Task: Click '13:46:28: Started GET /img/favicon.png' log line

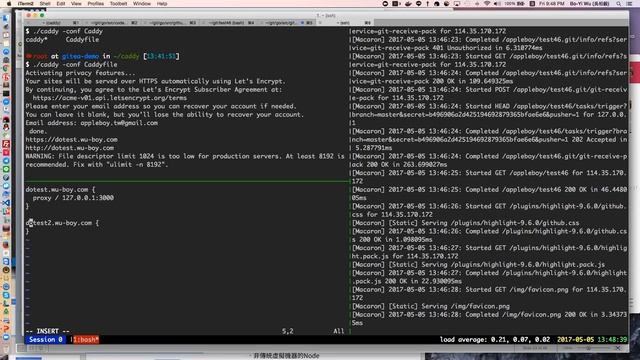Action: click(x=489, y=293)
